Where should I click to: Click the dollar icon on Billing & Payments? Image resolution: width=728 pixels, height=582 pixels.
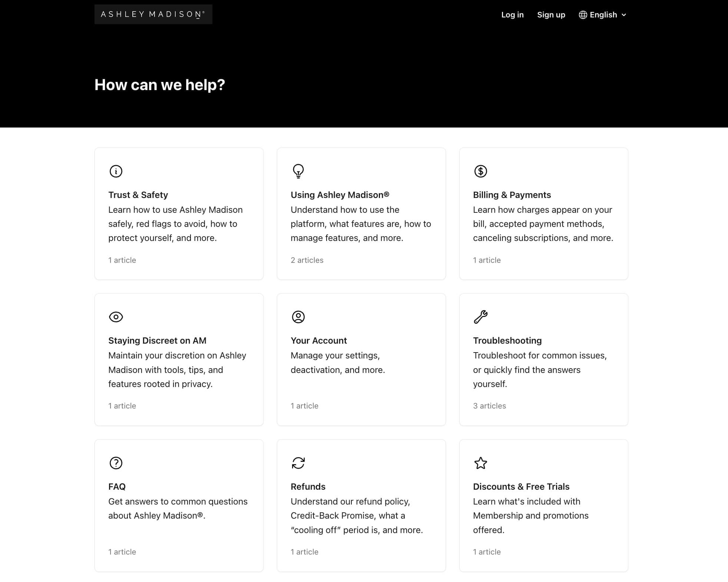coord(481,171)
